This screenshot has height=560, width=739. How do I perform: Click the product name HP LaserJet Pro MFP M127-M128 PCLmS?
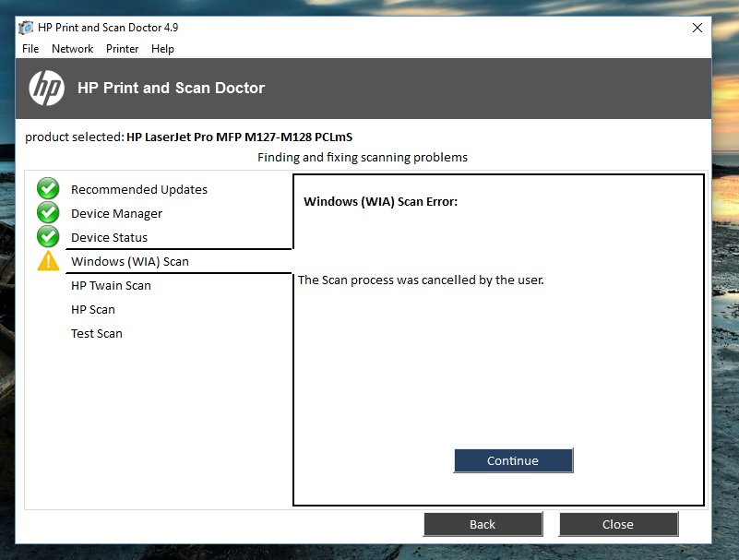240,137
